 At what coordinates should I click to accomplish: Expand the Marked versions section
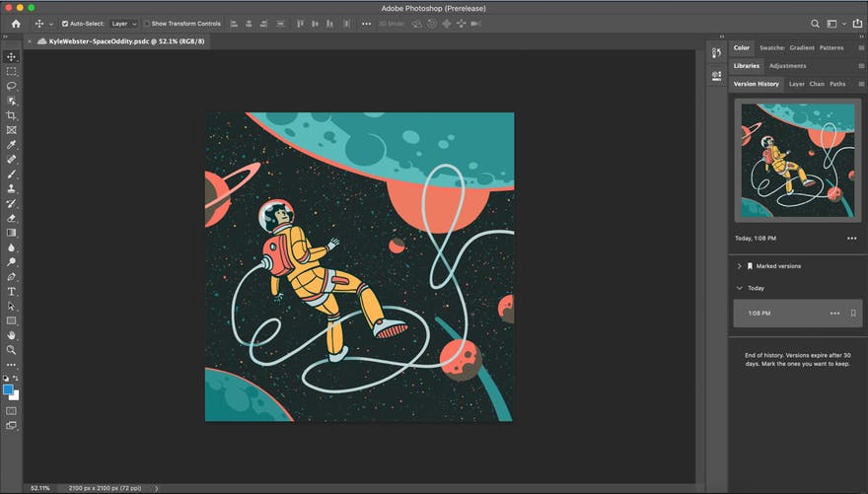click(x=739, y=266)
